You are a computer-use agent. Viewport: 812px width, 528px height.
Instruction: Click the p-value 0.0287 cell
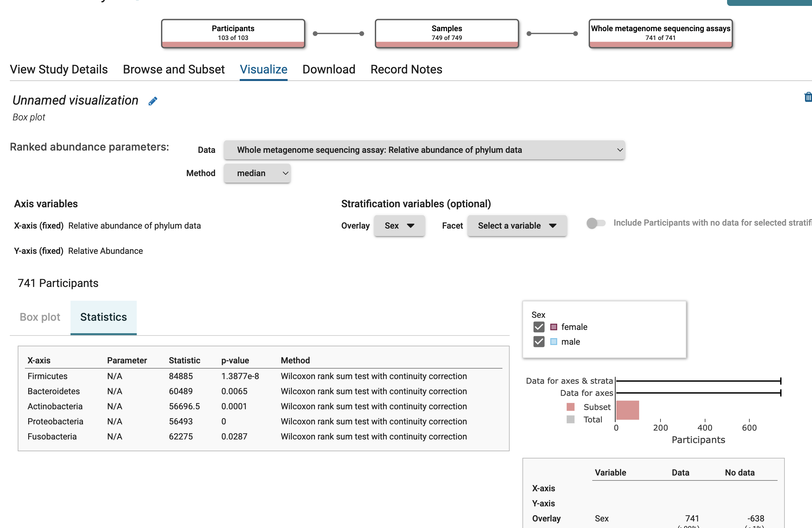click(234, 436)
